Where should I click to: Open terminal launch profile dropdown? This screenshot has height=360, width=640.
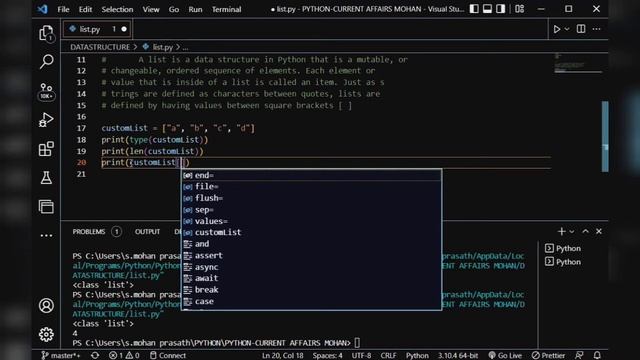coord(571,231)
